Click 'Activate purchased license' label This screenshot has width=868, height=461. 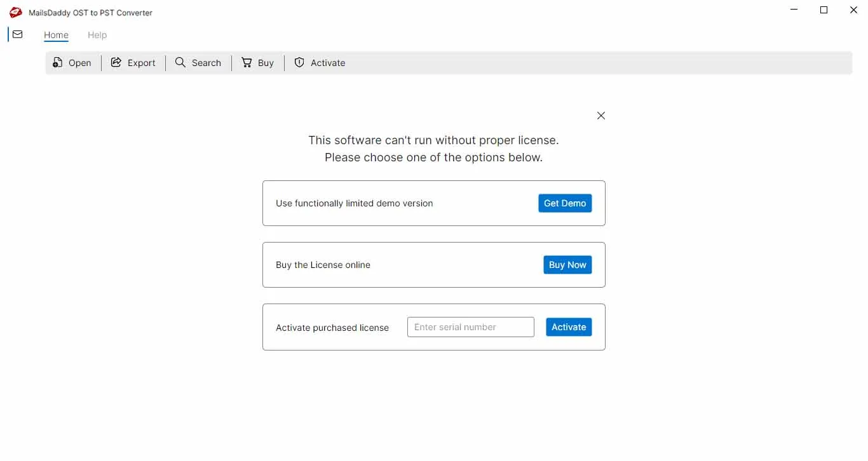coord(332,328)
